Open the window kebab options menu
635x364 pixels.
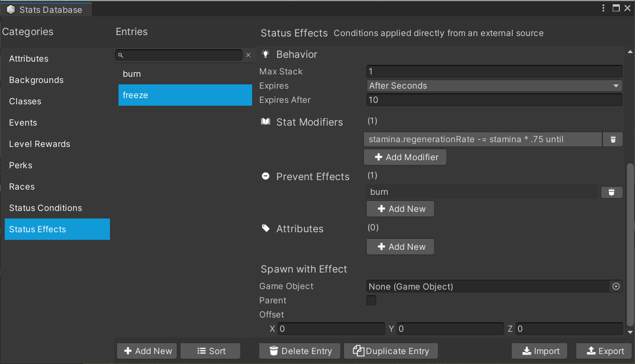pos(603,8)
